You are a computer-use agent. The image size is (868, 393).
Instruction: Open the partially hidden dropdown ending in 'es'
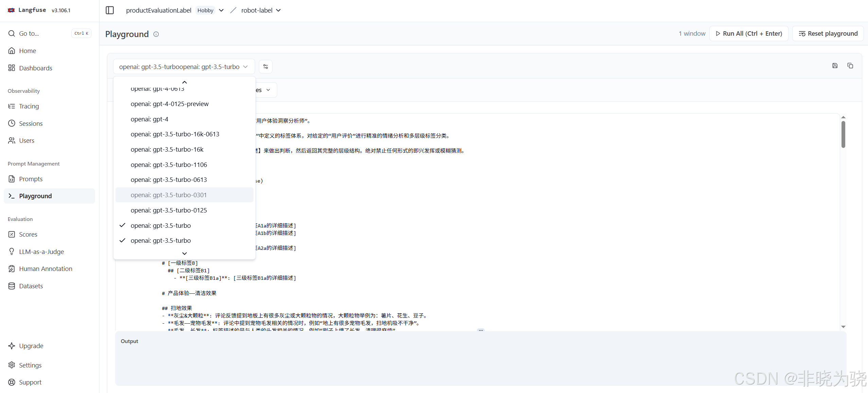(x=266, y=90)
